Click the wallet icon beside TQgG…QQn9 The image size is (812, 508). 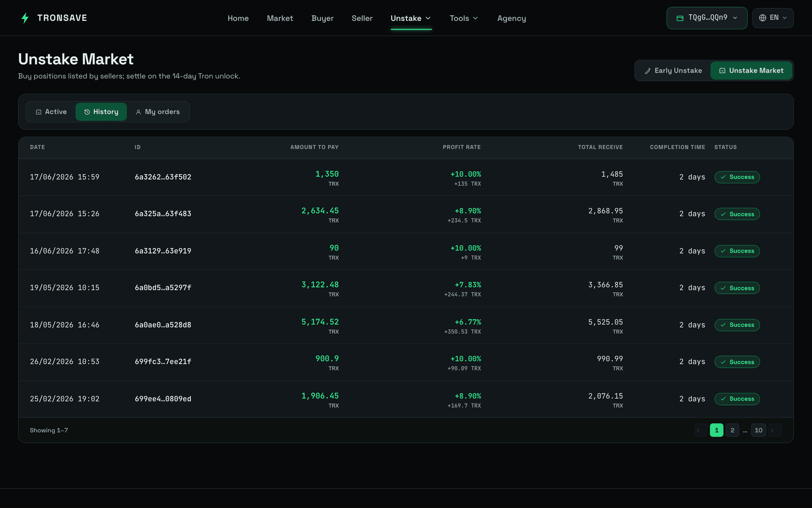pyautogui.click(x=680, y=18)
